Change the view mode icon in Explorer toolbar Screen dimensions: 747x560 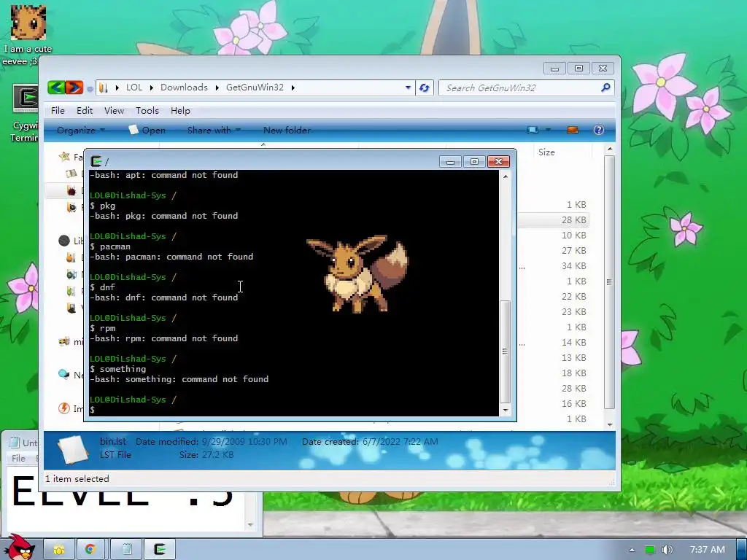[x=533, y=130]
